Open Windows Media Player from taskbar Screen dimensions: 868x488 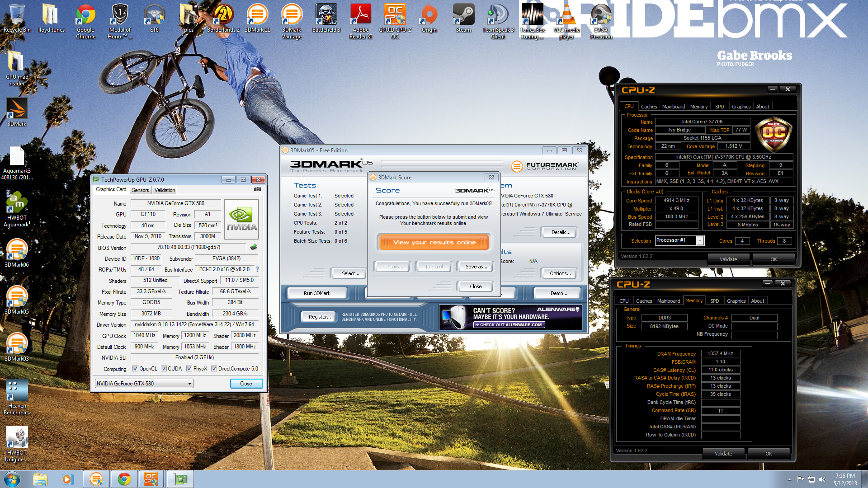pyautogui.click(x=67, y=479)
